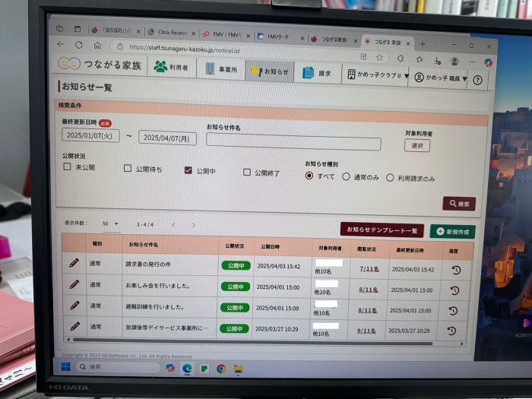Open the 請求 navigation tab
The height and width of the screenshot is (399, 532).
(316, 73)
